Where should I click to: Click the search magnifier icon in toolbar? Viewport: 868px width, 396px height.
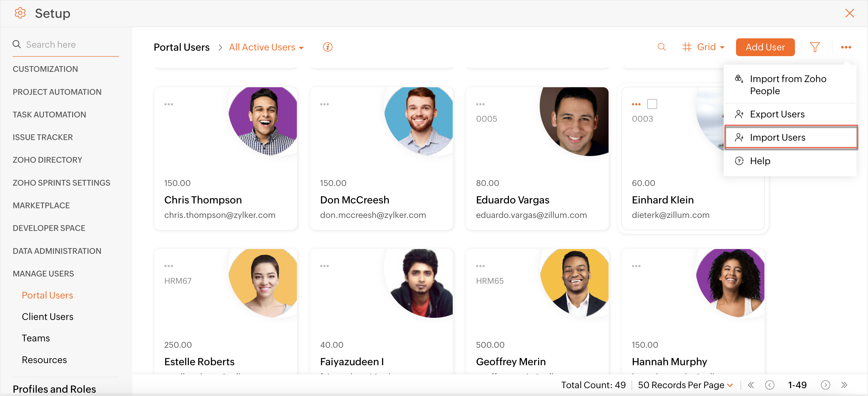[x=661, y=47]
